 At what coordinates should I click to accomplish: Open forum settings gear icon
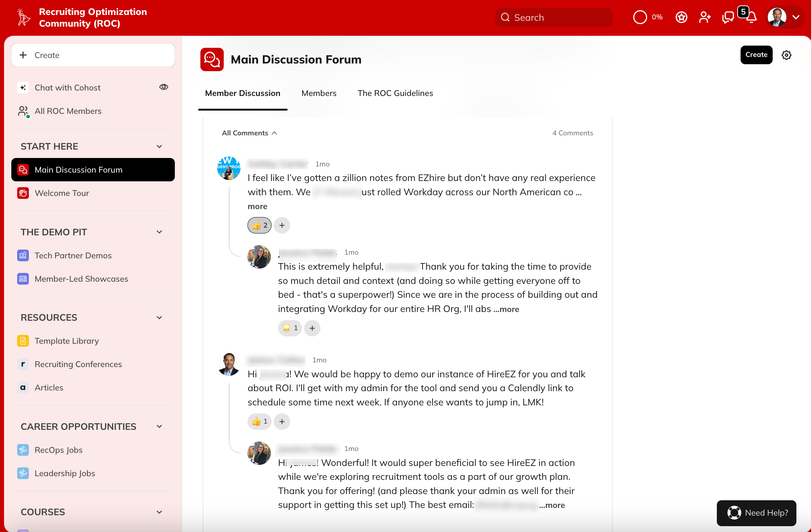click(786, 55)
